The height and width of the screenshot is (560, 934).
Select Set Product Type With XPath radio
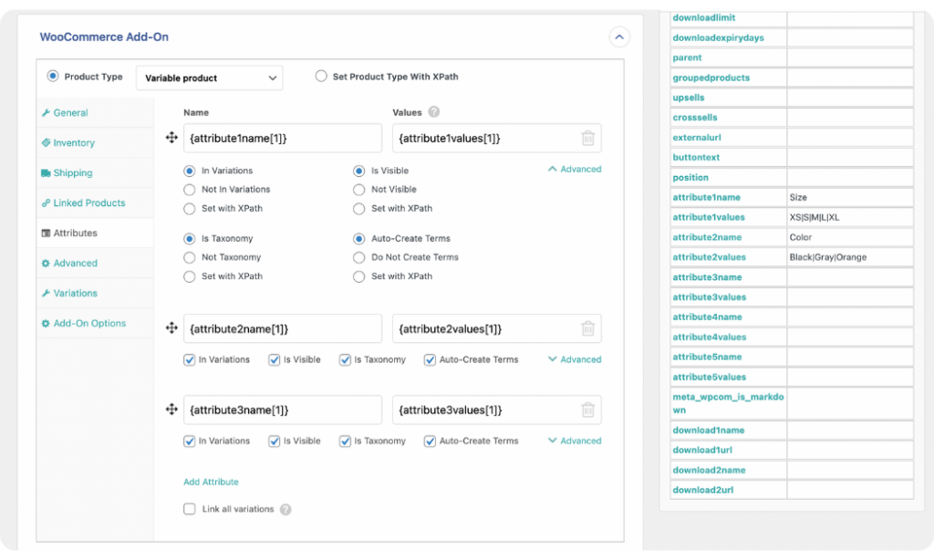click(x=321, y=77)
